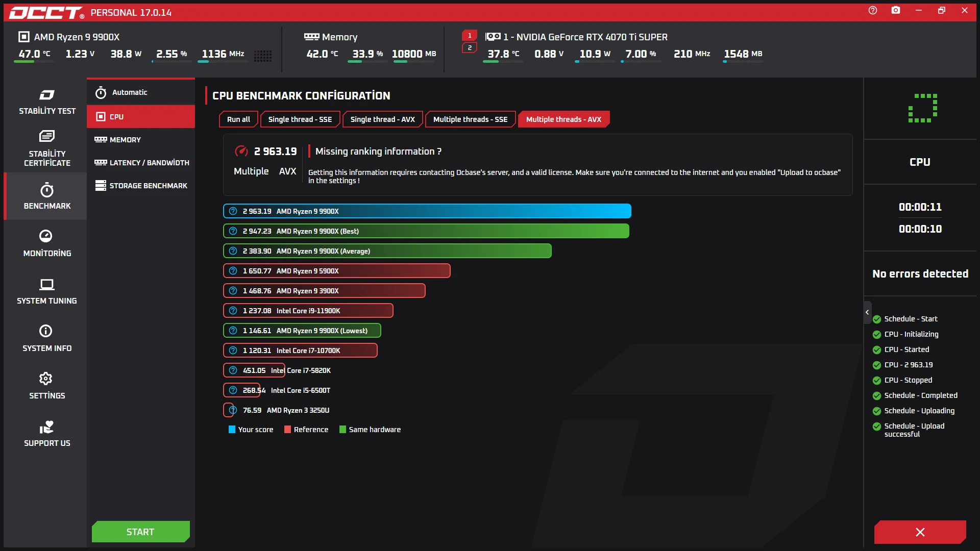980x551 pixels.
Task: Click the 'CPU - 2 963.19' log entry
Action: 903,365
